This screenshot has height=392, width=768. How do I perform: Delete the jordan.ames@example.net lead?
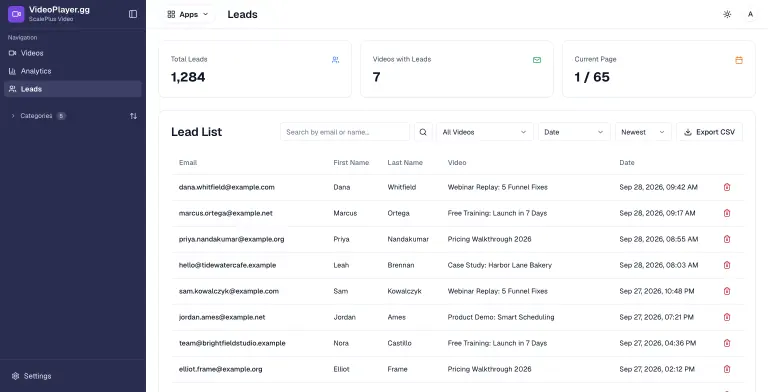727,317
